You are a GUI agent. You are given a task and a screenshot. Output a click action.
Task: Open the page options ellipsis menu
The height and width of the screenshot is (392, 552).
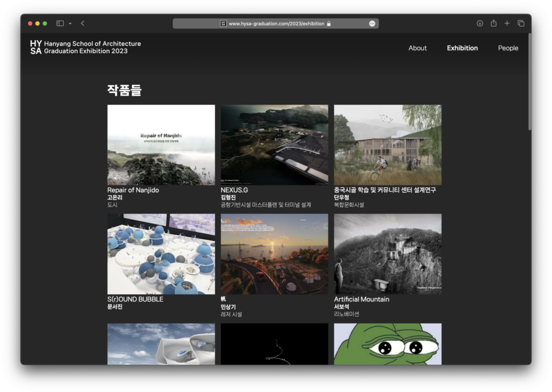(372, 24)
